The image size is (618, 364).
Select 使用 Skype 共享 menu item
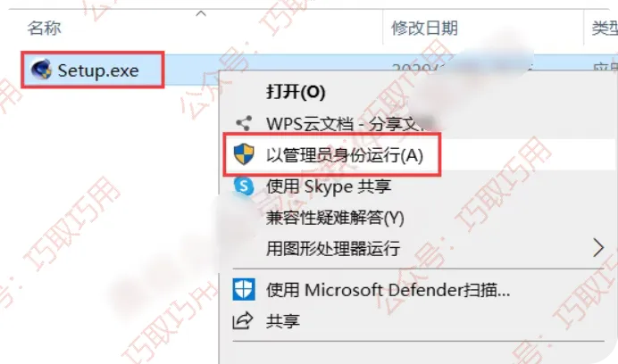(x=329, y=186)
